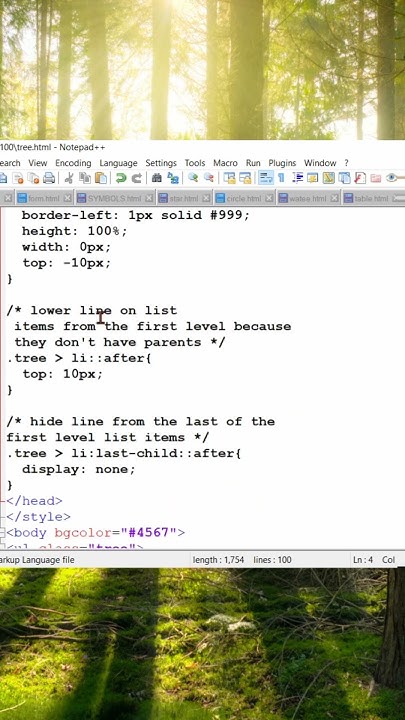The image size is (405, 720).
Task: Open the Replace dialog icon
Action: click(x=173, y=178)
